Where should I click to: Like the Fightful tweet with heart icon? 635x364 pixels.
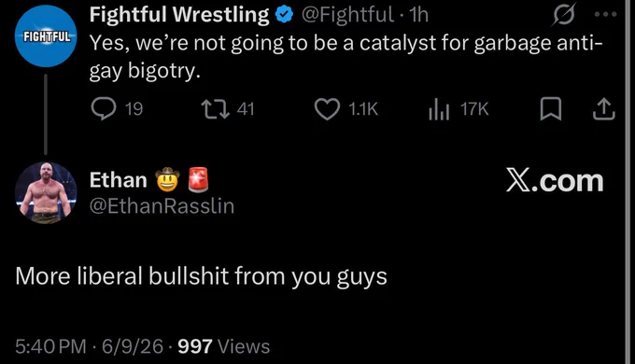coord(327,109)
